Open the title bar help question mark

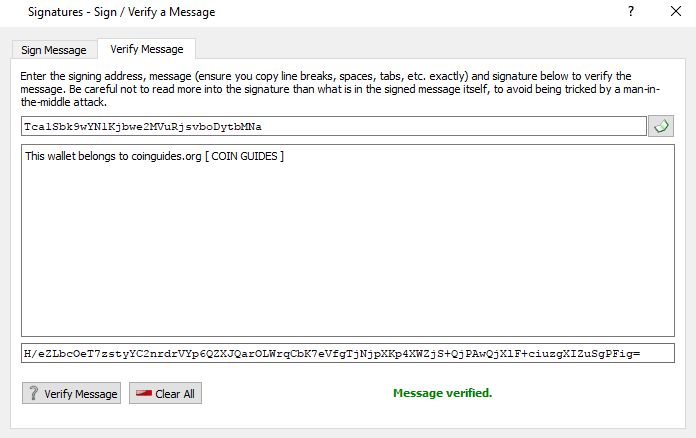631,11
